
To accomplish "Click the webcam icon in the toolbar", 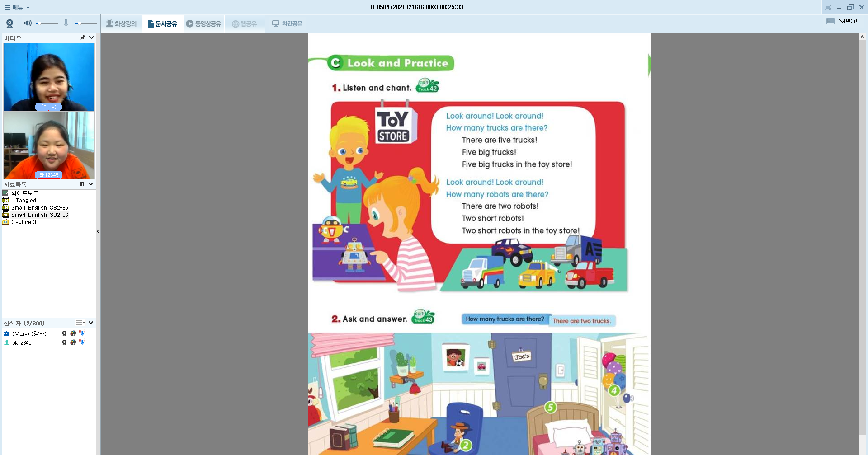I will (x=9, y=23).
